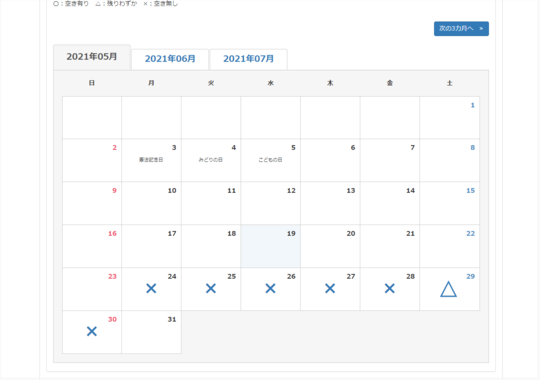Click the Sunday date 9
The width and height of the screenshot is (540, 380).
tap(92, 203)
